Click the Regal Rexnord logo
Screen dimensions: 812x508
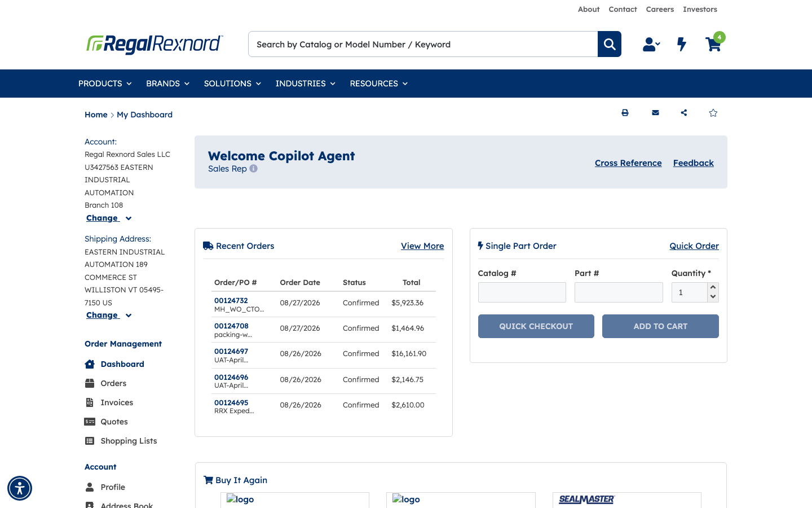point(155,44)
